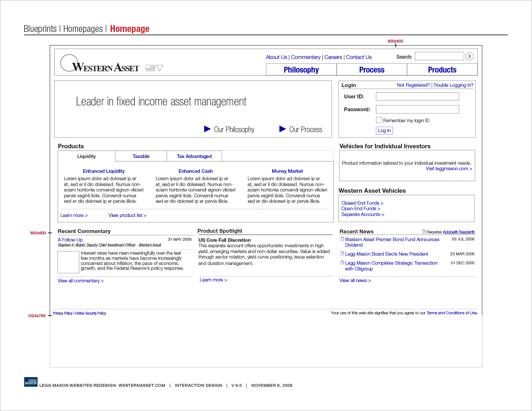Click View all commentary link
This screenshot has height=411, width=532.
[81, 281]
